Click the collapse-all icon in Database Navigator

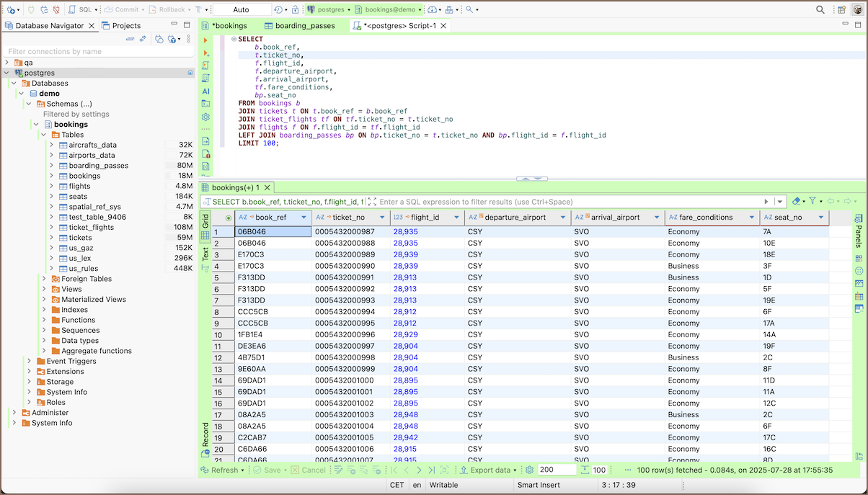click(130, 39)
